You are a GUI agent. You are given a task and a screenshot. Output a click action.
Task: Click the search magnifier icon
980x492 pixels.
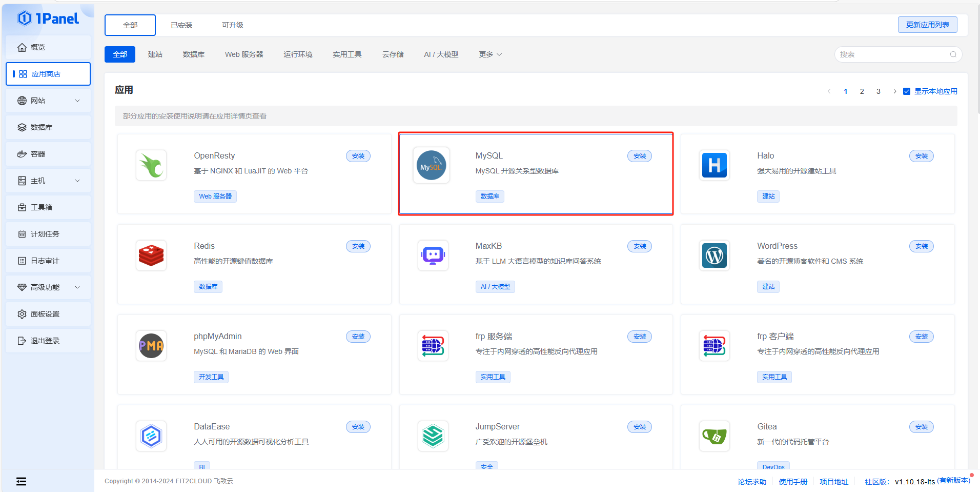[x=953, y=54]
